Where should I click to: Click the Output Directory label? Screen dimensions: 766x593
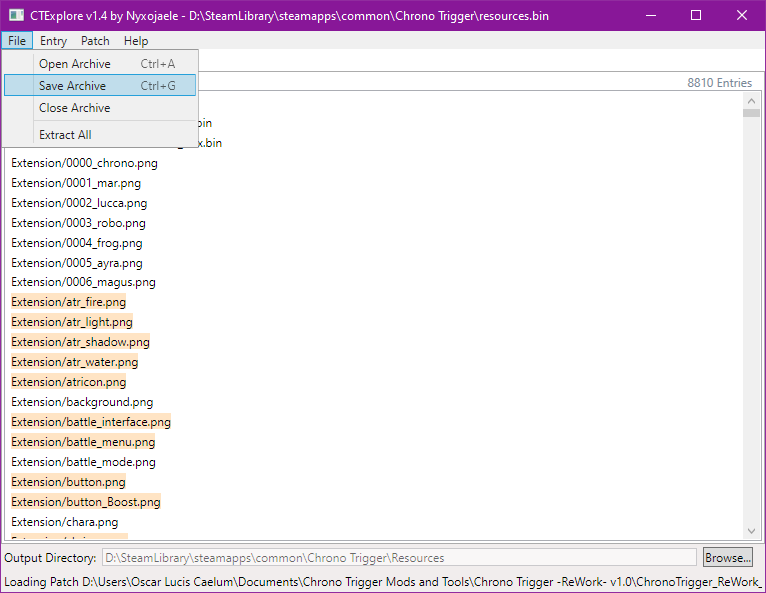(x=50, y=558)
